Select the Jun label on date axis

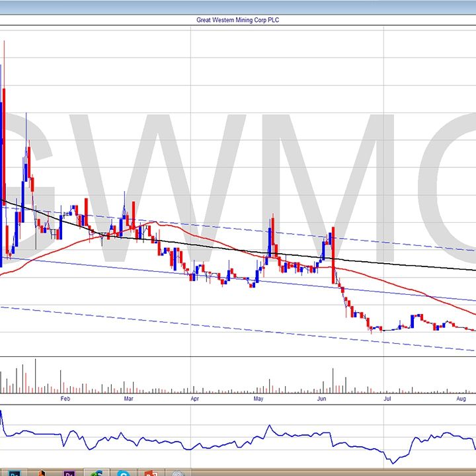click(x=322, y=399)
